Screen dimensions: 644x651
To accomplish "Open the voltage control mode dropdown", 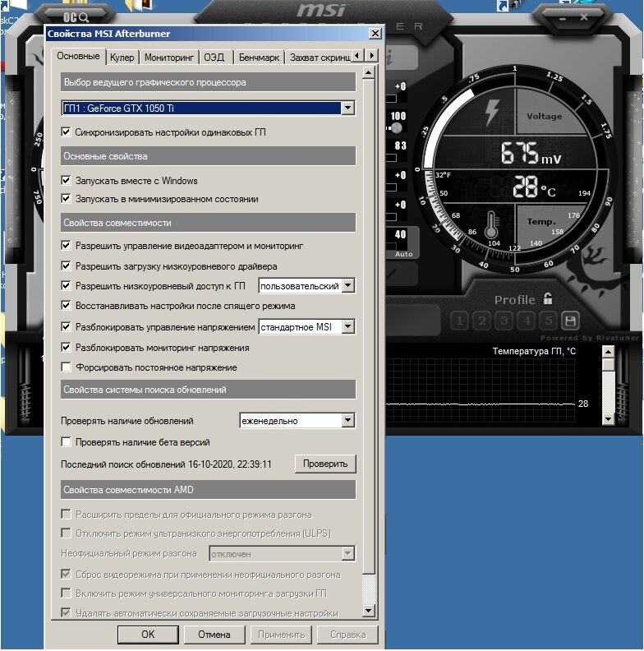I will pyautogui.click(x=348, y=327).
